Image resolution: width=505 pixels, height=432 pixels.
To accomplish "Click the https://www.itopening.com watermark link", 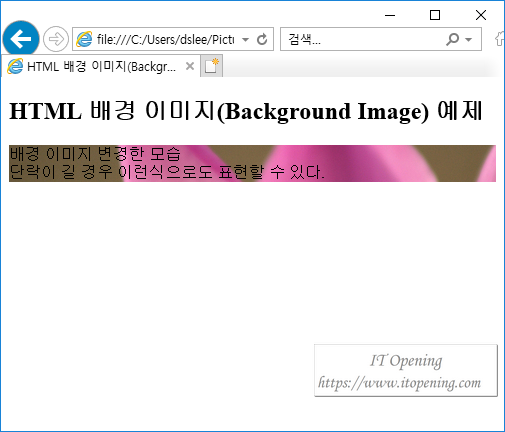I will 399,382.
